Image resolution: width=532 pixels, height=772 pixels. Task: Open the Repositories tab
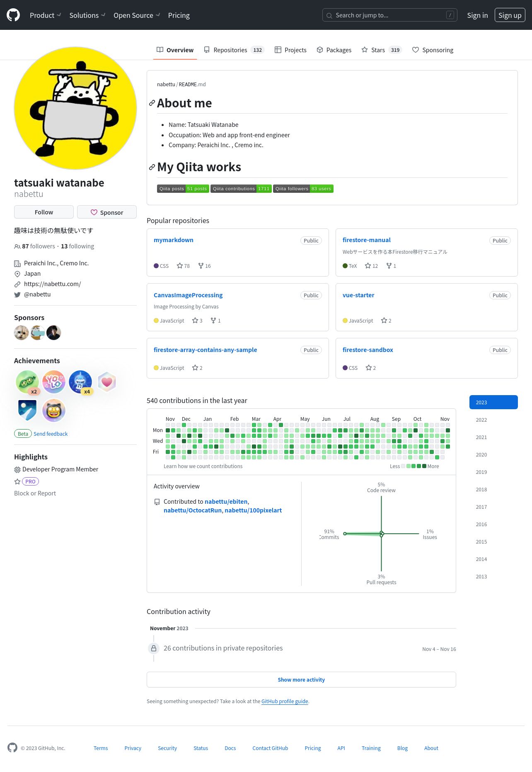pos(234,50)
